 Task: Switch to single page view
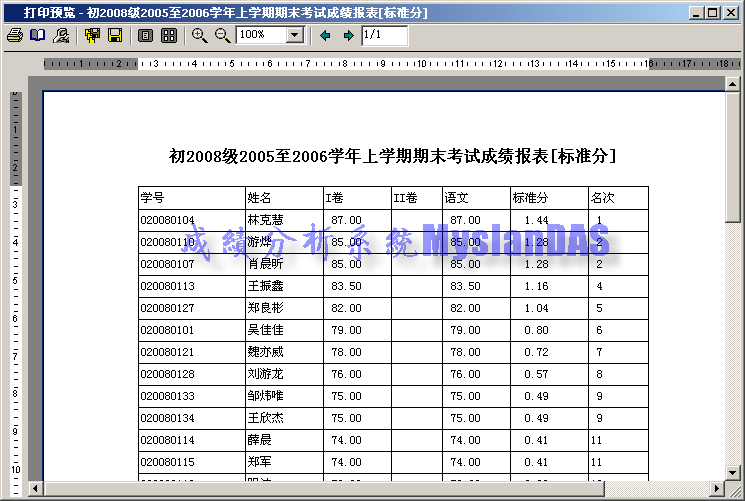(x=146, y=36)
